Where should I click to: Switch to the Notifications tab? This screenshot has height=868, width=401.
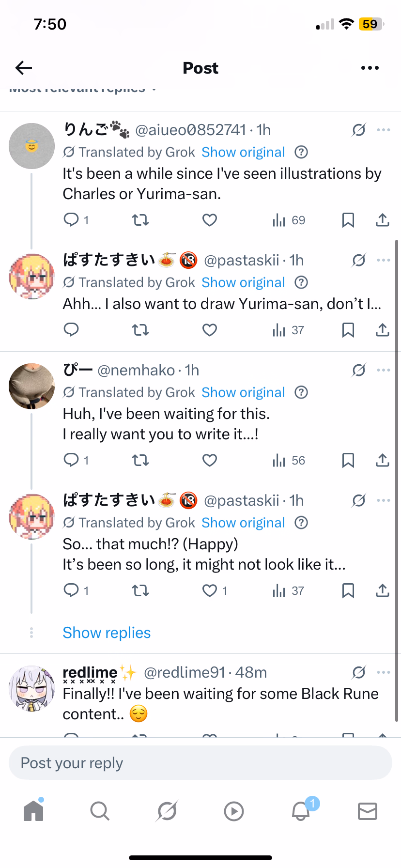[301, 811]
